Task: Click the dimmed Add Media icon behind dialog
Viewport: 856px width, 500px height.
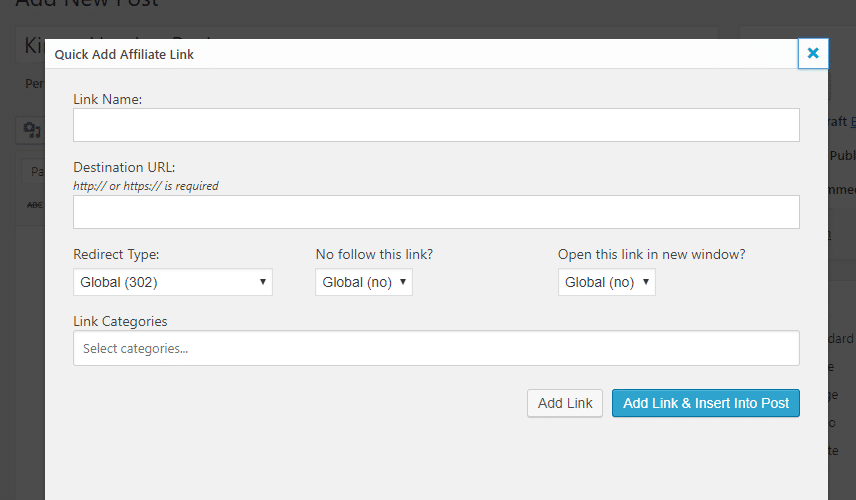Action: pyautogui.click(x=32, y=130)
